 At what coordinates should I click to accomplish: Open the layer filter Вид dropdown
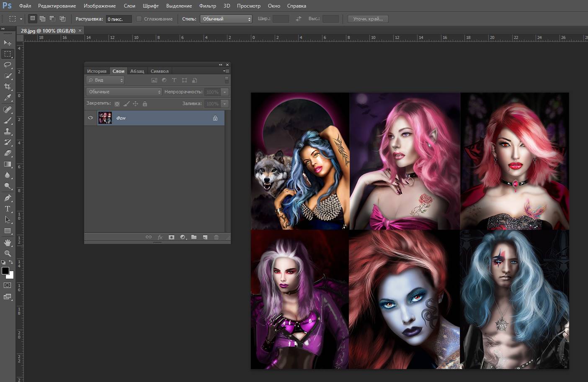pyautogui.click(x=105, y=80)
